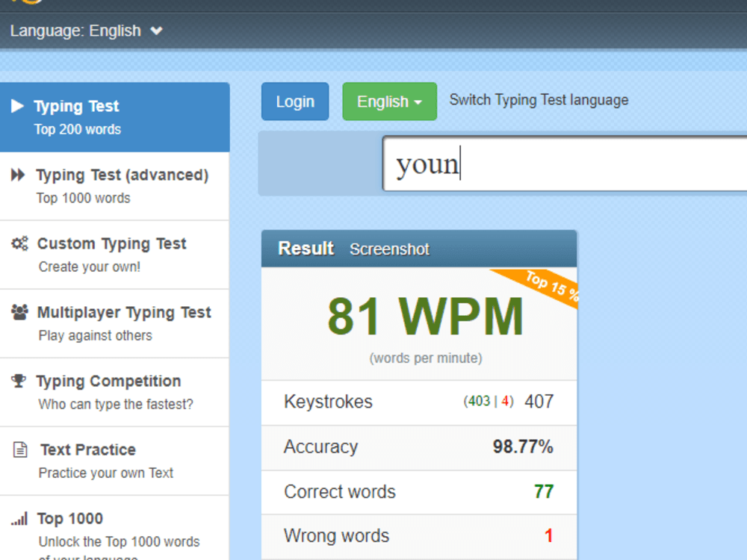Go to Multiplayer Typing Test
747x560 pixels.
point(115,323)
